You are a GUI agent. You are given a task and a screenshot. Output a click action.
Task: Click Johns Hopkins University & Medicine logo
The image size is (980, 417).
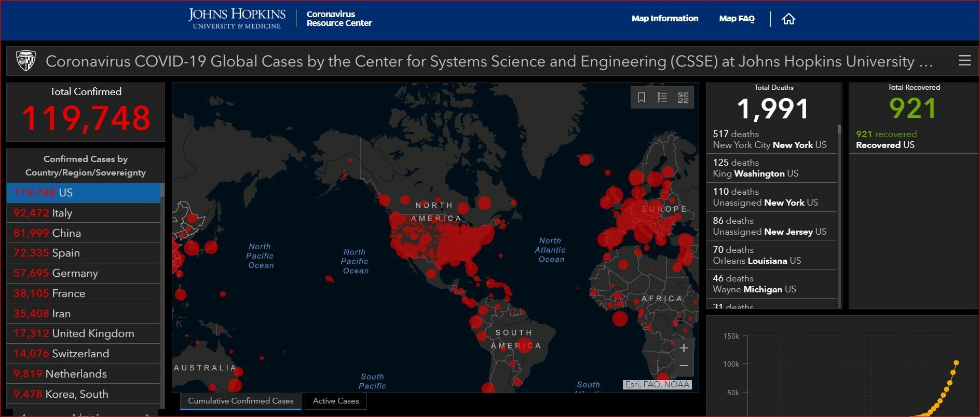point(237,19)
